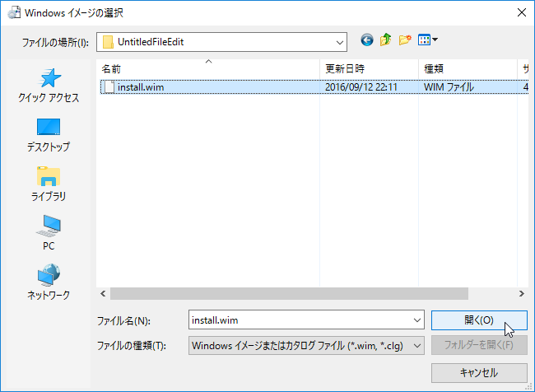The height and width of the screenshot is (392, 535).
Task: Expand the file name dropdown list
Action: [x=416, y=320]
